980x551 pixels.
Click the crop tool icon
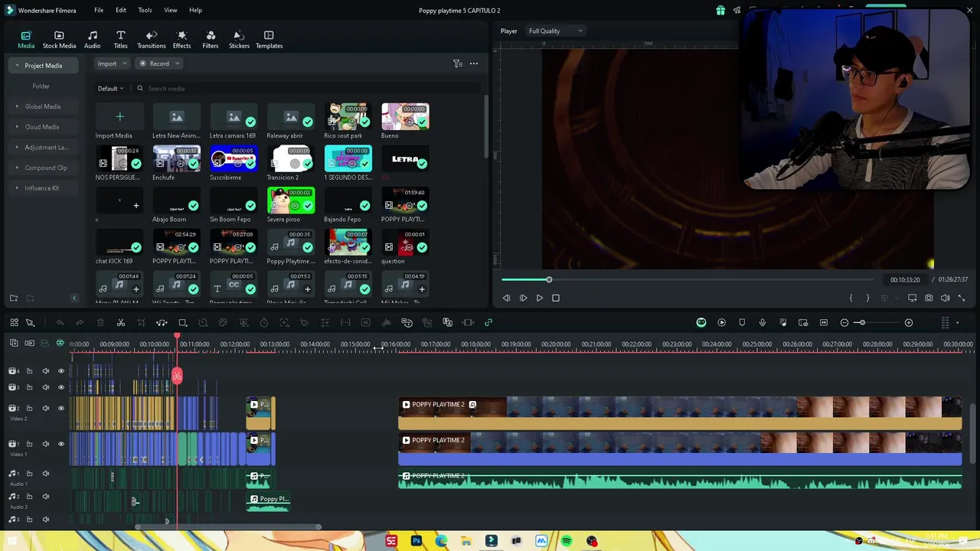[141, 323]
